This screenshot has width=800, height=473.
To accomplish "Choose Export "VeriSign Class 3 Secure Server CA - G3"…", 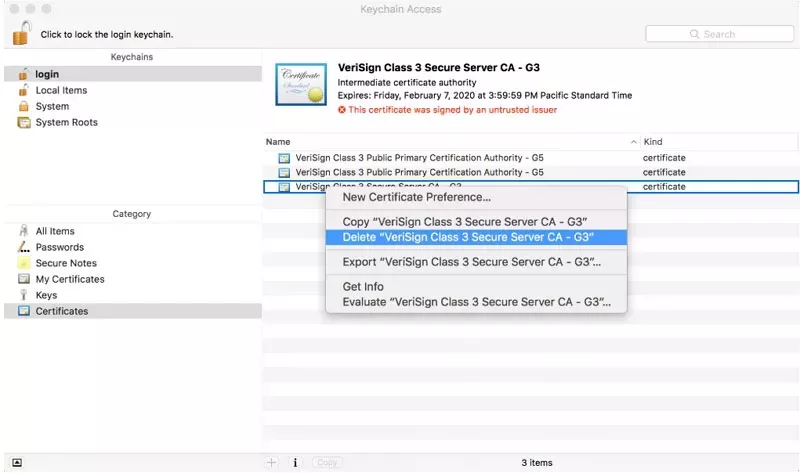I will tap(471, 262).
